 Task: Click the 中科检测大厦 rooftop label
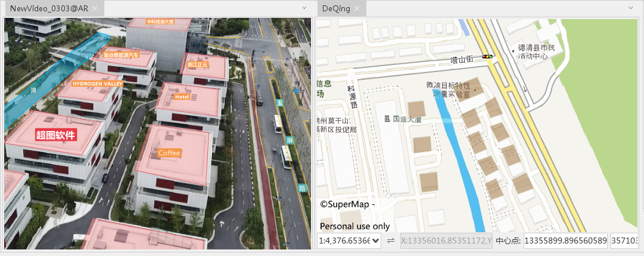pyautogui.click(x=160, y=21)
